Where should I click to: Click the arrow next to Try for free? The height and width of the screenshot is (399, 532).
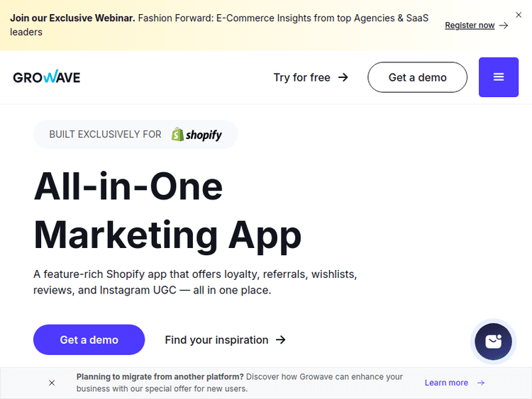pyautogui.click(x=343, y=77)
